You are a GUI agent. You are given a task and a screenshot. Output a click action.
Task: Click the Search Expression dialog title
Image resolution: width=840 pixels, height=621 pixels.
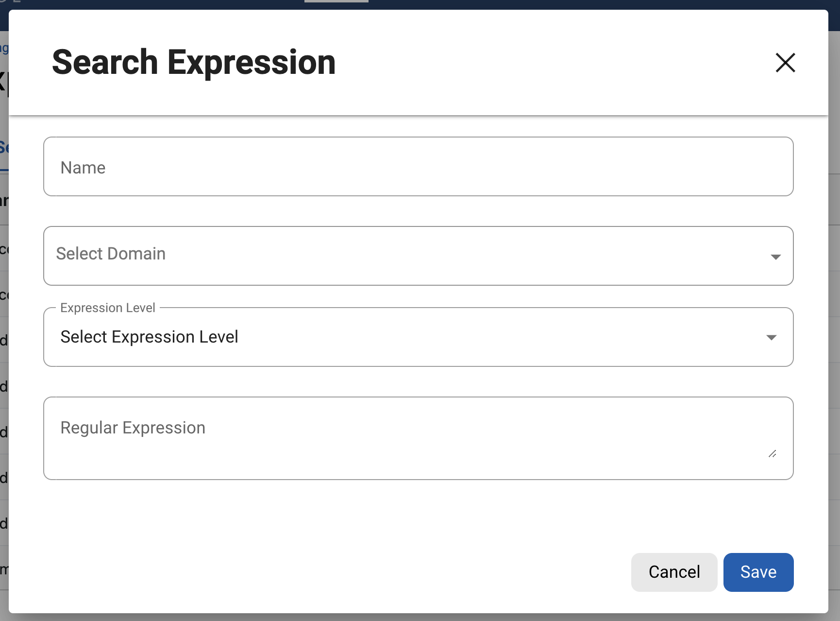194,63
